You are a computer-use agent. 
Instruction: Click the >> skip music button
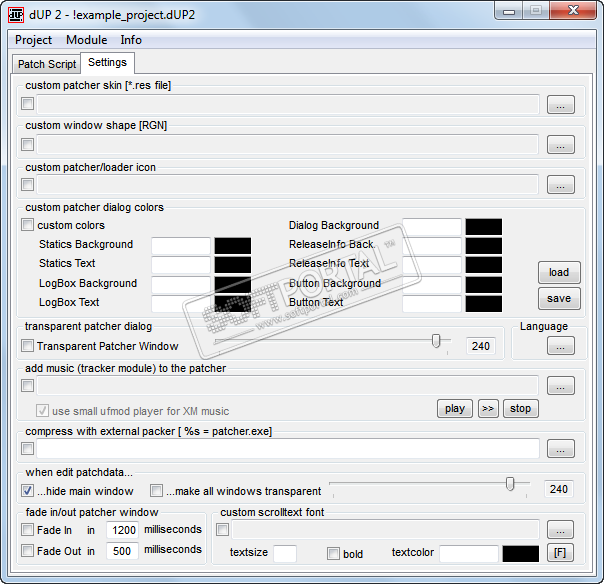487,408
